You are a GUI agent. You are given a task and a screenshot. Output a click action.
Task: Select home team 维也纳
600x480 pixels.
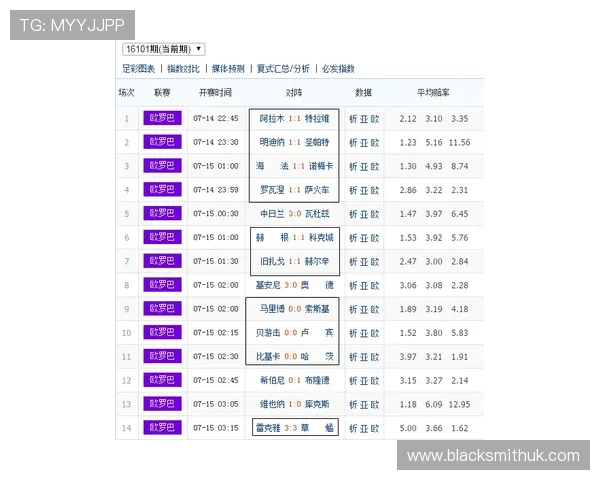click(x=272, y=404)
